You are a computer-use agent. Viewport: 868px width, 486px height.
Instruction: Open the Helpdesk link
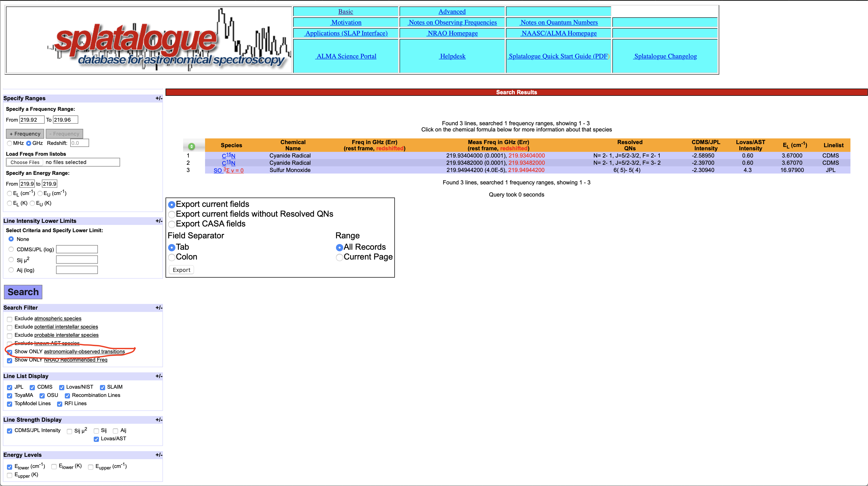click(x=452, y=56)
